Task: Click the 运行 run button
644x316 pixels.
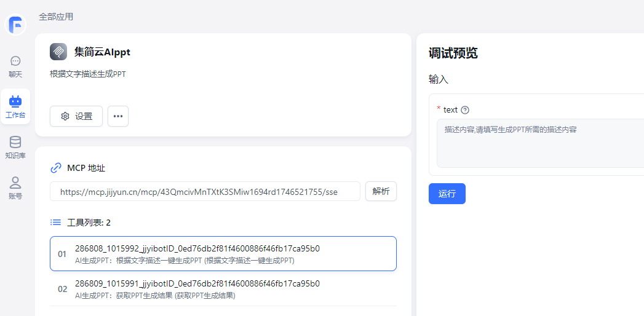Action: point(447,194)
